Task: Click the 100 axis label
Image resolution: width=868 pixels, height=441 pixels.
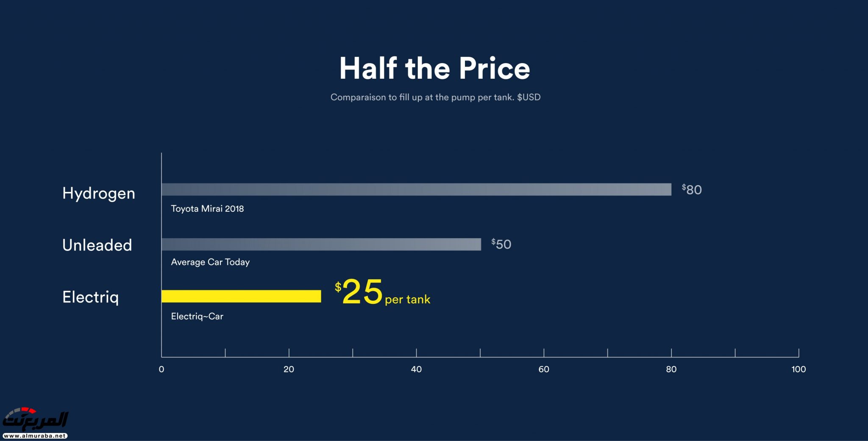Action: [x=798, y=369]
